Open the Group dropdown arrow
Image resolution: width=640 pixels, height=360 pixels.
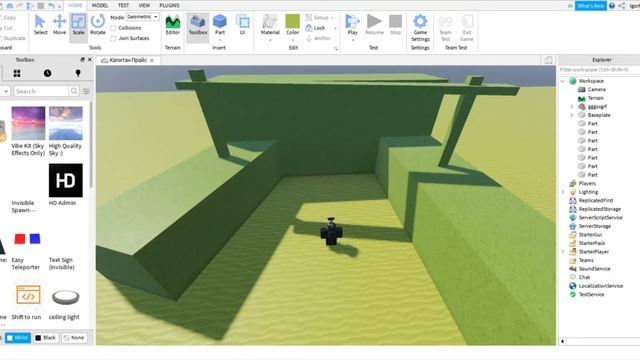[x=332, y=18]
